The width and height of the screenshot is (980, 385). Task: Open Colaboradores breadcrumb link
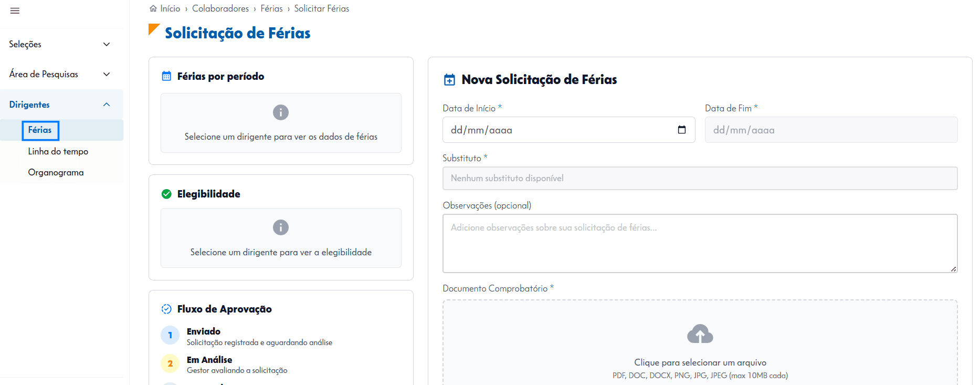220,8
